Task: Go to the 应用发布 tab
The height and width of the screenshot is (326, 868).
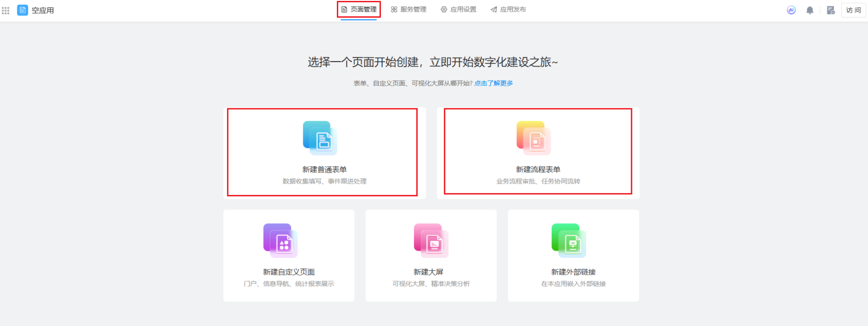Action: pos(508,10)
